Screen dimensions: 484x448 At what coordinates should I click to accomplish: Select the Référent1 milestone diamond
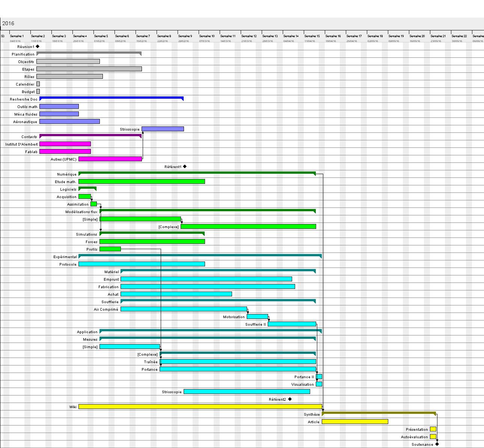[x=185, y=167]
